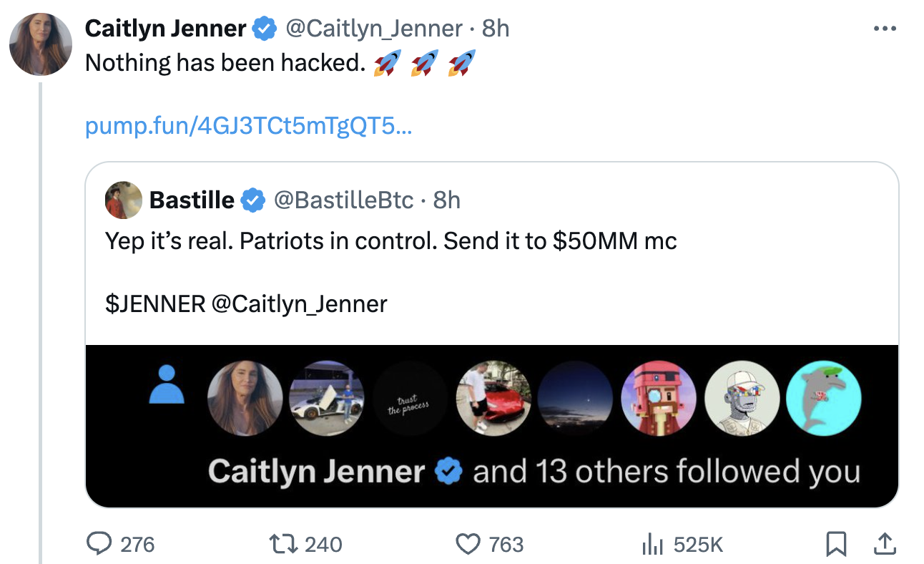Click the blue verified badge beside Caitlyn Jenner
Viewport: 924px width, 564px height.
[x=265, y=29]
